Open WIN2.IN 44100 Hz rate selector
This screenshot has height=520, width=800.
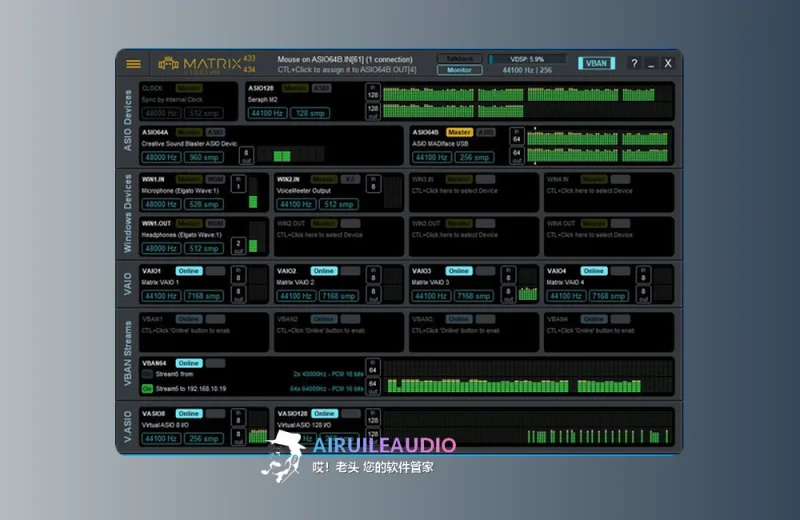(296, 204)
